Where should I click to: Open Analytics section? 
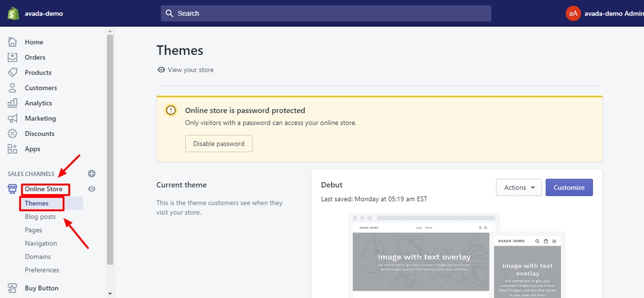(39, 103)
